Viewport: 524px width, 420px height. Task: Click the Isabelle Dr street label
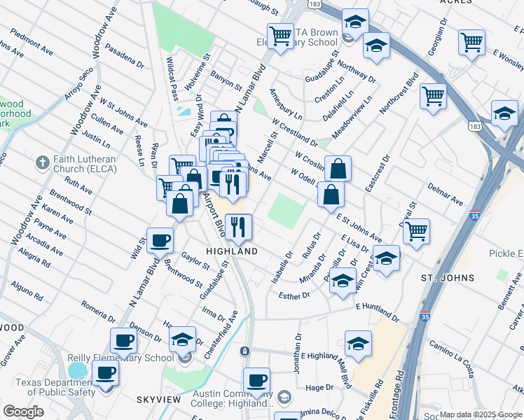(282, 268)
